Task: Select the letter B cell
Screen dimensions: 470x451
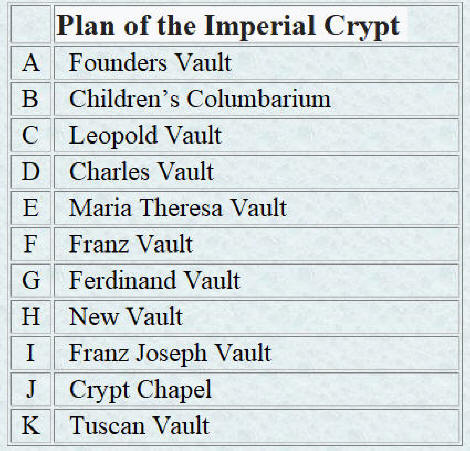Action: pyautogui.click(x=31, y=99)
